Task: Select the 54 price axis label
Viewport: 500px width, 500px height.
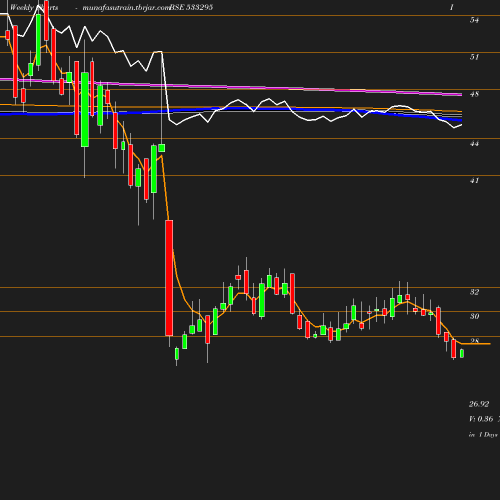Action: pos(474,20)
